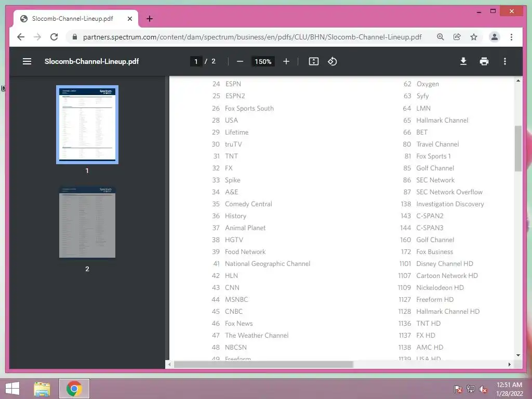Viewport: 532px width, 399px height.
Task: Click the 'Fox Sports South' channel entry
Action: (x=249, y=109)
